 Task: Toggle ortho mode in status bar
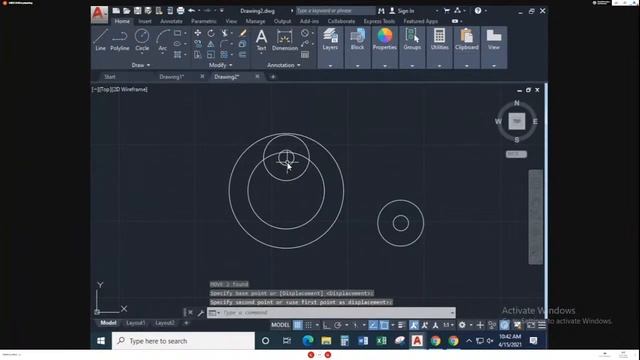click(x=327, y=325)
